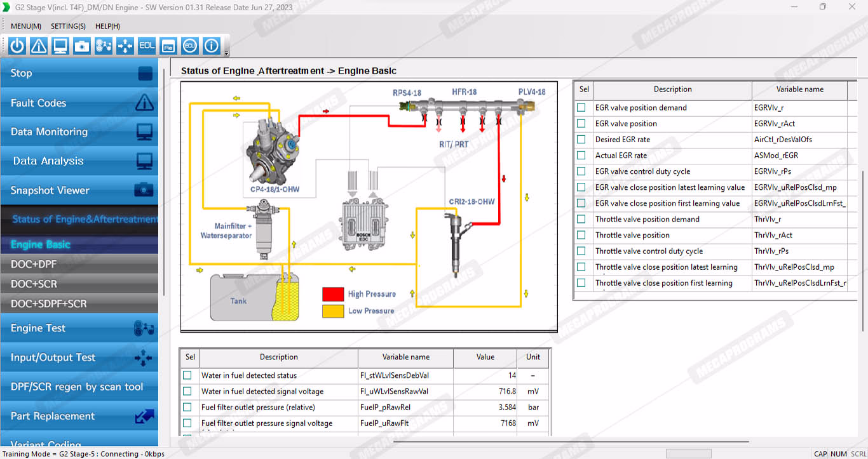This screenshot has width=868, height=459.
Task: Check the EGR valve position demand box
Action: point(581,108)
